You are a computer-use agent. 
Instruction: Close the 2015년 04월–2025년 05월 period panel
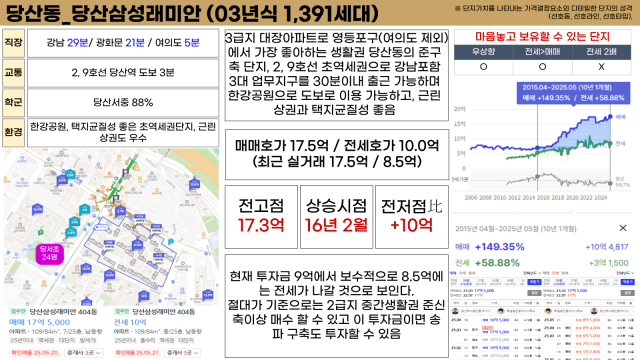point(623,228)
